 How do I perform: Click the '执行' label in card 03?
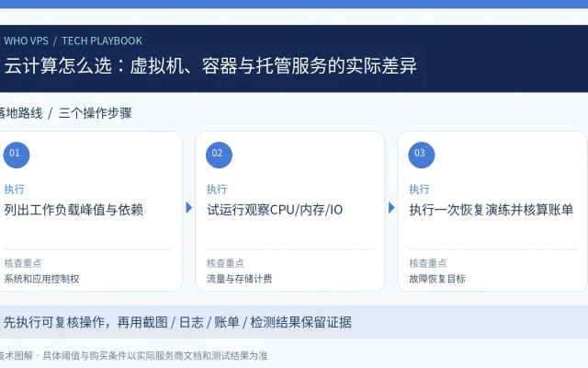[x=419, y=189]
